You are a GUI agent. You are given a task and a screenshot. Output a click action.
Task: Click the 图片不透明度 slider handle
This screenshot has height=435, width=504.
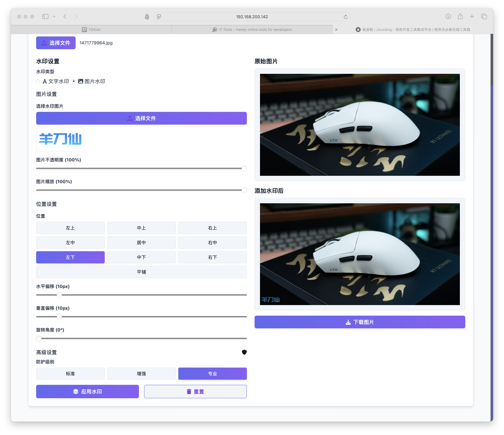[x=244, y=168]
